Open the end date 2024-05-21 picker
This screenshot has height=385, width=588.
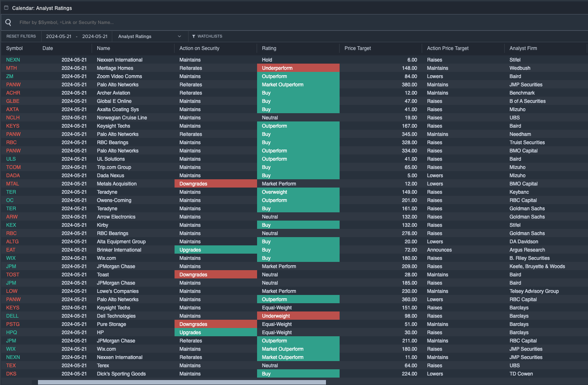click(x=95, y=36)
